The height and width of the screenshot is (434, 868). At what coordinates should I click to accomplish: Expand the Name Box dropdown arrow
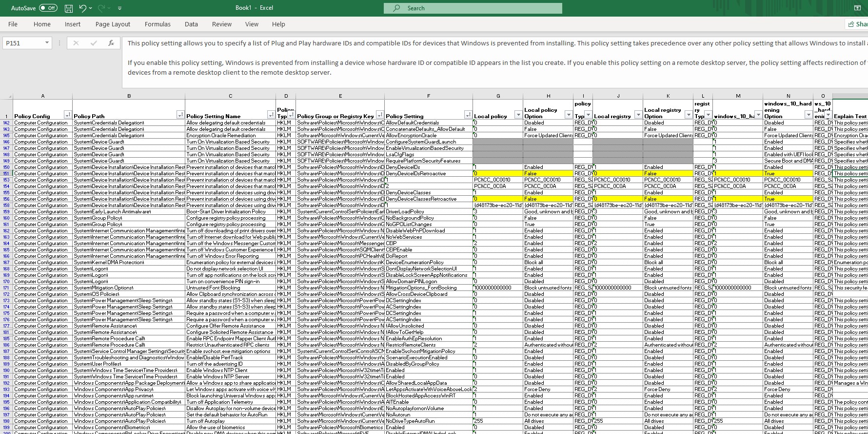pyautogui.click(x=47, y=43)
